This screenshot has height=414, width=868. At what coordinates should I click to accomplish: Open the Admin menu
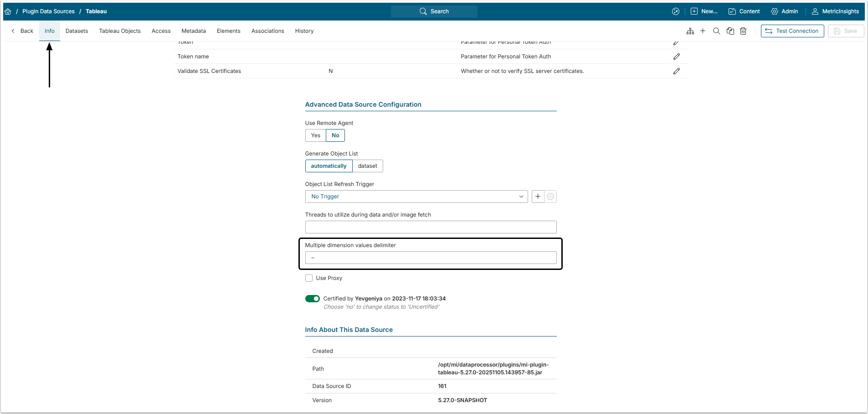point(785,11)
